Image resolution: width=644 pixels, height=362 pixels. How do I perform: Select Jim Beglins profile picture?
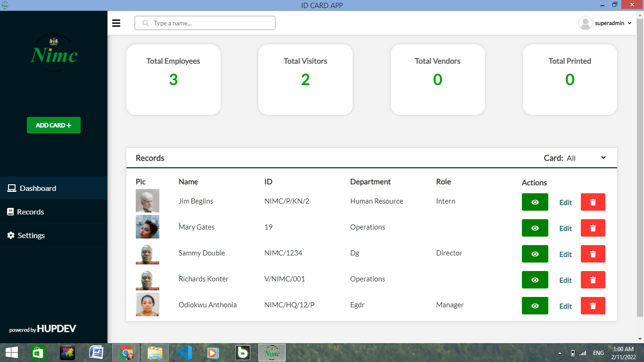tap(148, 201)
